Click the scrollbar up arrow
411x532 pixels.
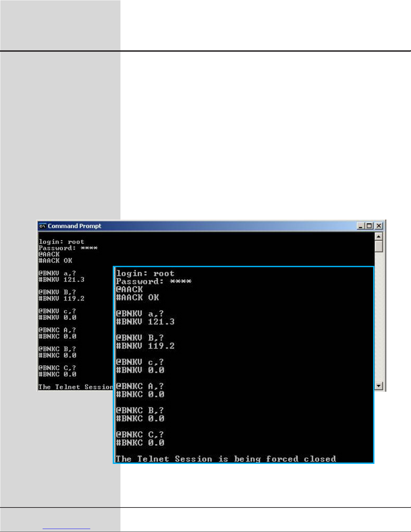[378, 236]
